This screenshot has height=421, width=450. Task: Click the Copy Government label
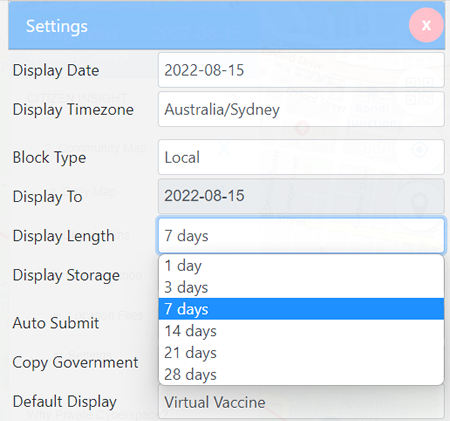75,362
